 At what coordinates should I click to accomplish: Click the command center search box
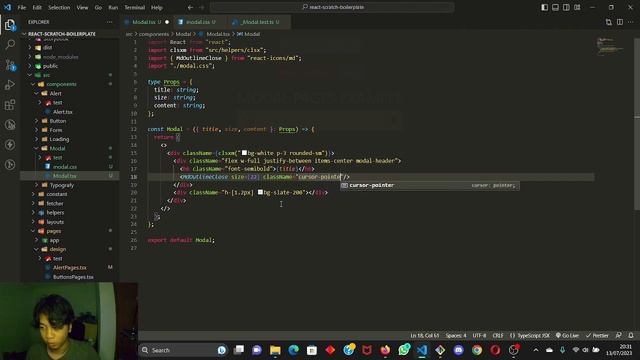coord(332,7)
